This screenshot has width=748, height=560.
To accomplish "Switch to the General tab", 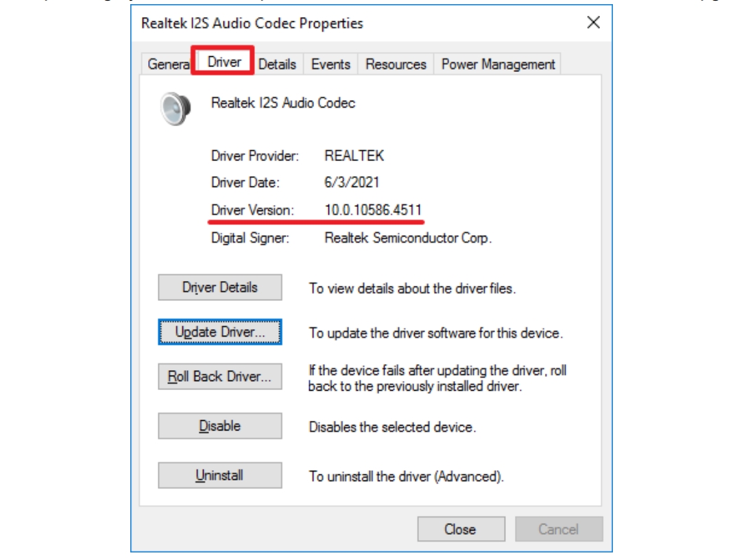I will [x=166, y=65].
